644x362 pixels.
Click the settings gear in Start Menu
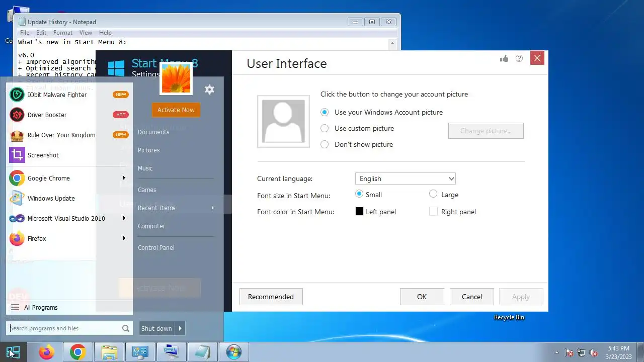(x=209, y=89)
